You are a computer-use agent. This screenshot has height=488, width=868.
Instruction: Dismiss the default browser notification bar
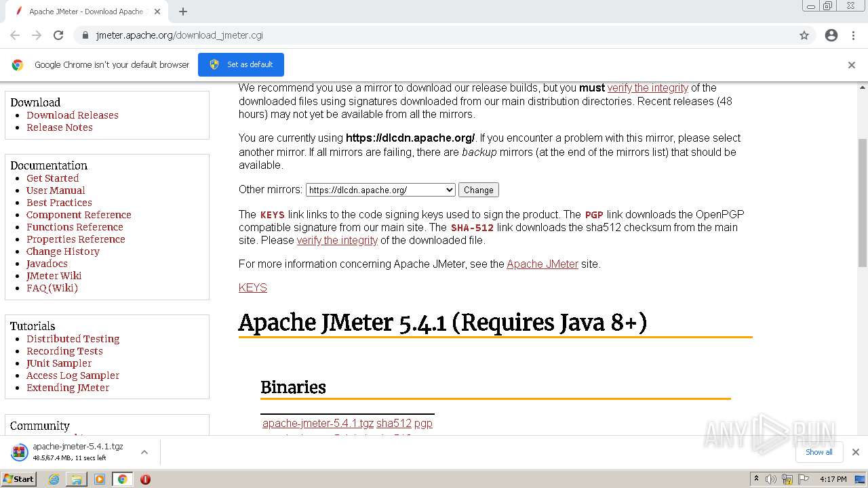[852, 65]
